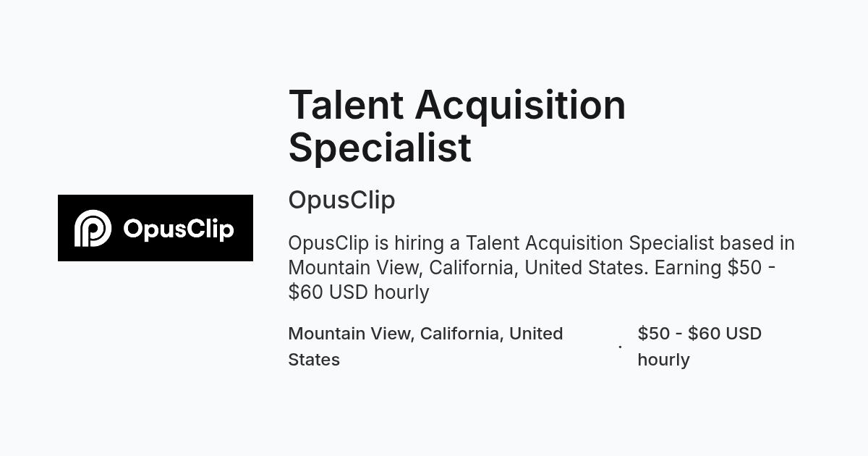The width and height of the screenshot is (868, 456).
Task: Click the word 'Specialist' in the heading
Action: [x=380, y=148]
